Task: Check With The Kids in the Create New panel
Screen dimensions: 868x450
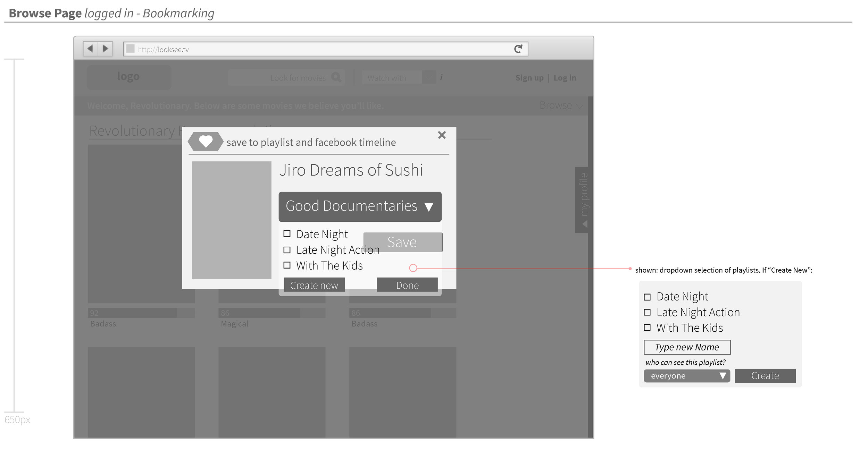Action: coord(647,328)
